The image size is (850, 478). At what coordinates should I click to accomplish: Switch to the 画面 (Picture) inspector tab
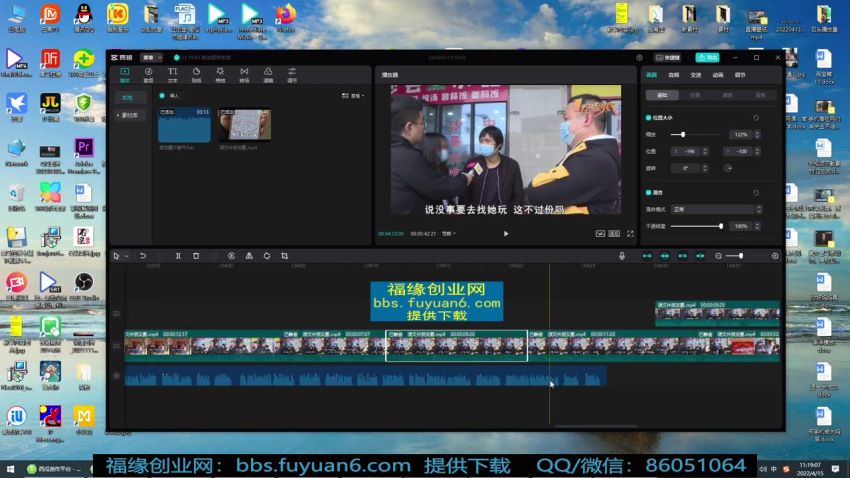[x=652, y=75]
